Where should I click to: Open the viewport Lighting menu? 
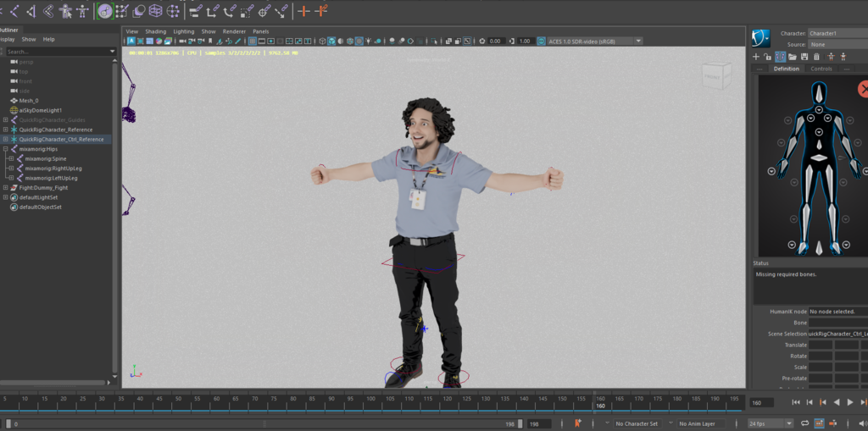[x=184, y=31]
